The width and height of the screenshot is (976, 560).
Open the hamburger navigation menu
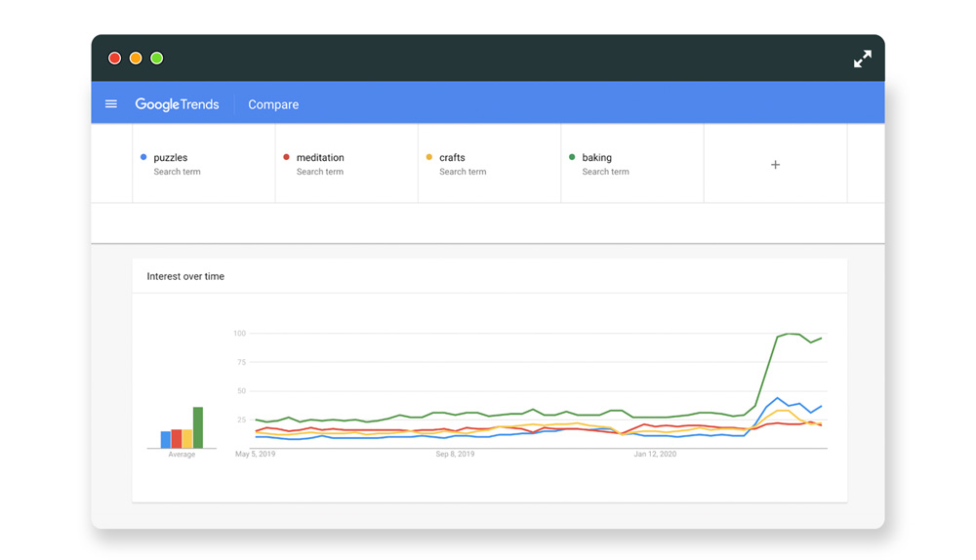coord(111,104)
